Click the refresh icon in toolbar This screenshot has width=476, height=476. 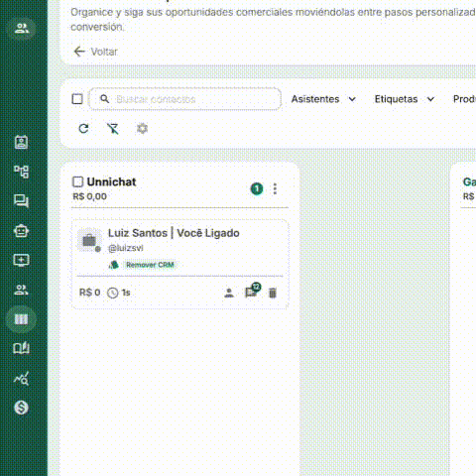[x=83, y=128]
